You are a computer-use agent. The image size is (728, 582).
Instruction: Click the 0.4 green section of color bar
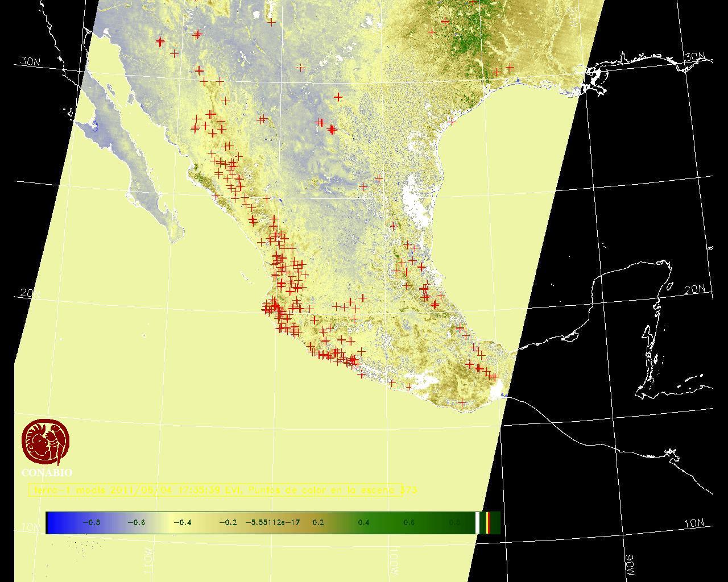363,523
